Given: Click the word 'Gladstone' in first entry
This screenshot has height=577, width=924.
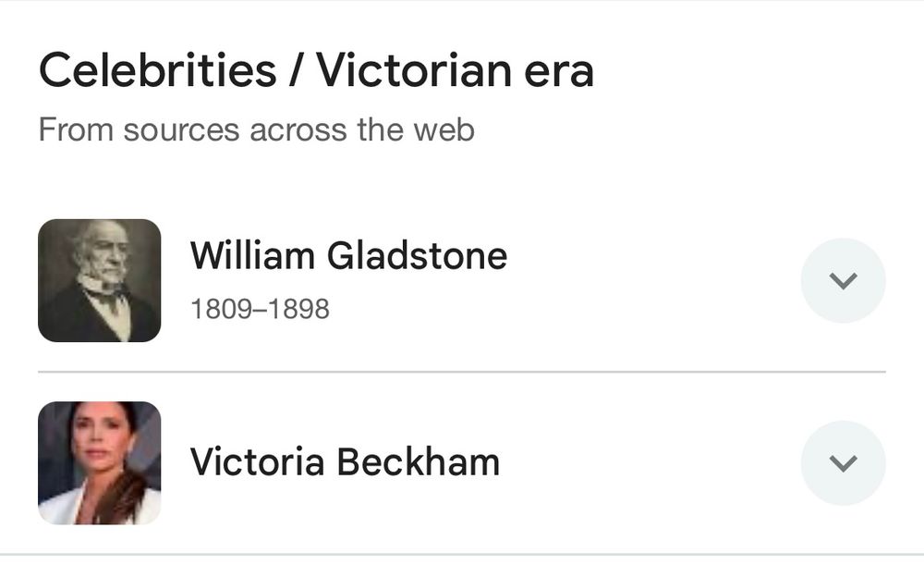Looking at the screenshot, I should (417, 255).
